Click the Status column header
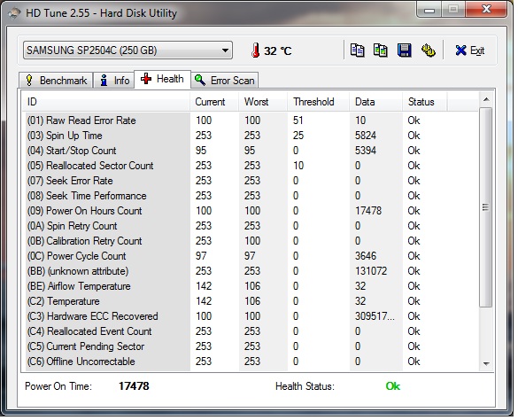Screen dimensions: 518x420 coord(425,102)
